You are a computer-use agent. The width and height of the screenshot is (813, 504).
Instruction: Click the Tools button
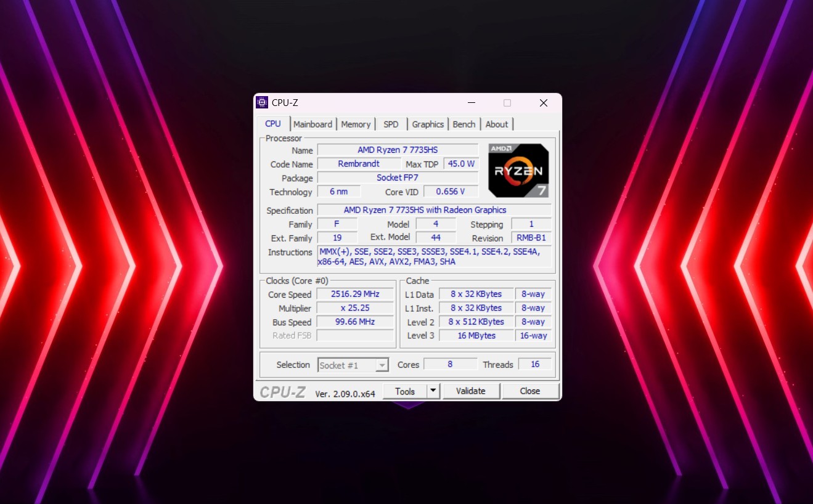coord(405,391)
